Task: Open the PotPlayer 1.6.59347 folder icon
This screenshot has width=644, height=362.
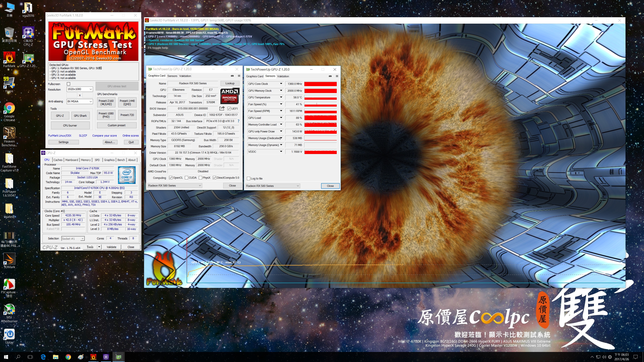Action: click(9, 187)
